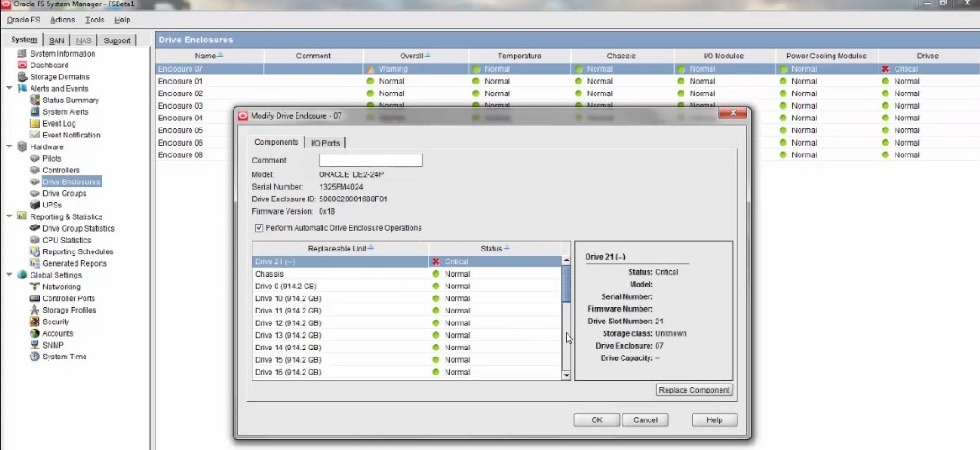
Task: Select the Networking icon under Global Settings
Action: click(35, 287)
